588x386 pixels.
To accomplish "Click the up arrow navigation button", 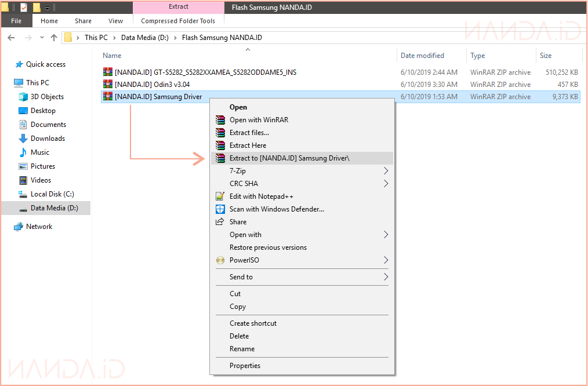I will coord(54,38).
